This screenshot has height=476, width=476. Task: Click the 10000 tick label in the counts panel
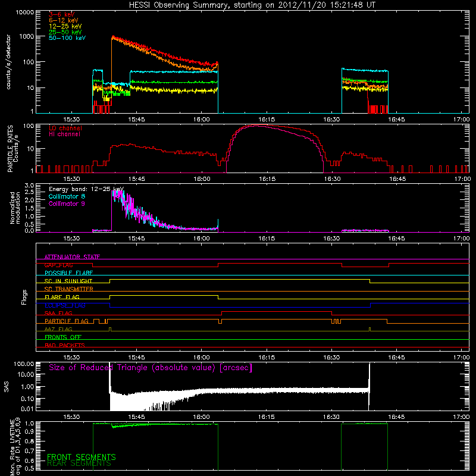click(24, 12)
